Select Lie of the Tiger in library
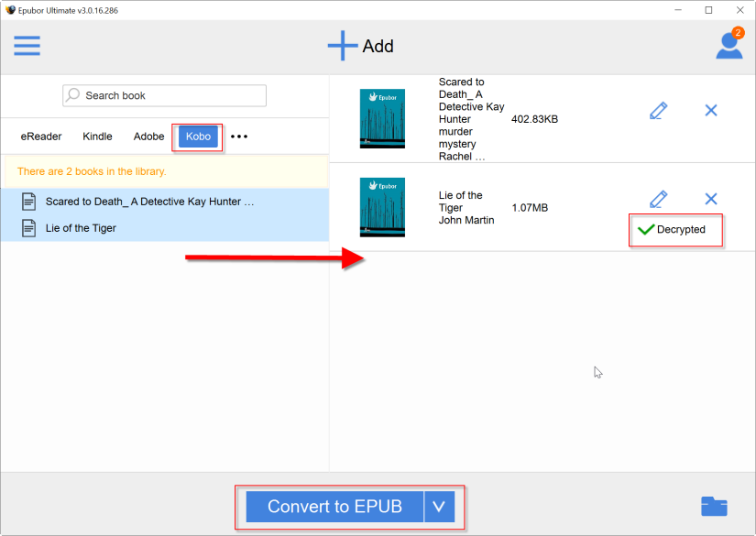 click(164, 228)
